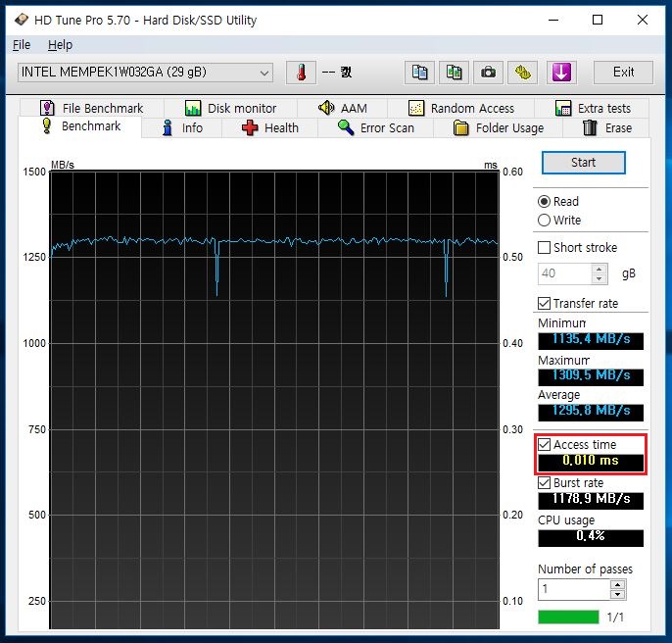672x643 pixels.
Task: Decrease number of passes down arrow
Action: pyautogui.click(x=617, y=595)
